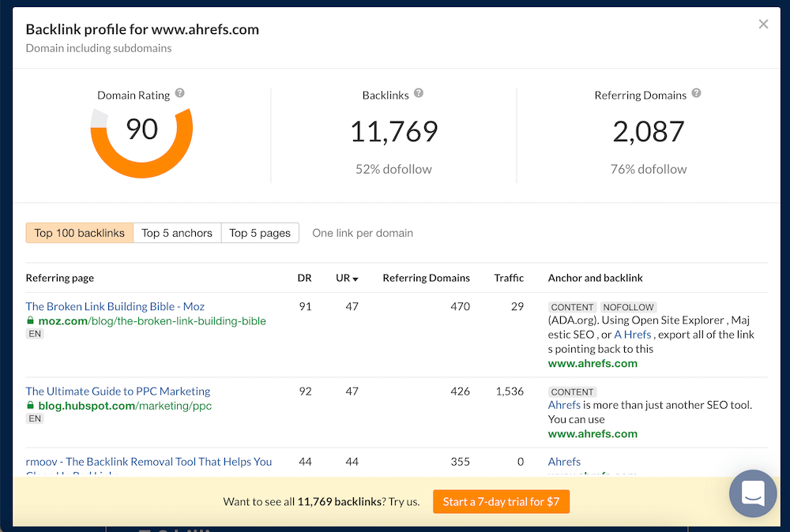
Task: Click the DR value 92 in HubSpot row
Action: [305, 391]
